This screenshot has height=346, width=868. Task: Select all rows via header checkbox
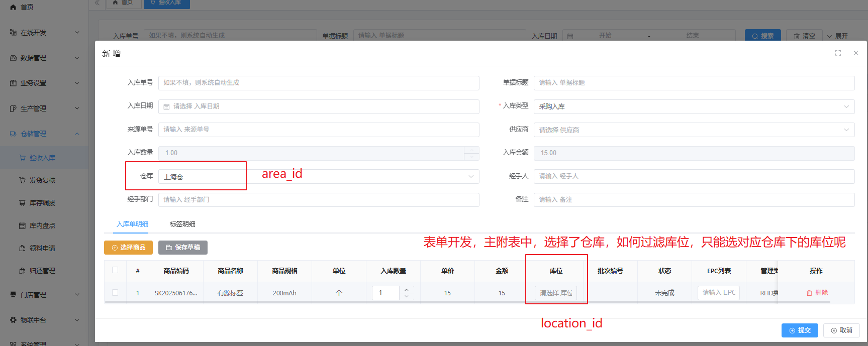coord(115,270)
